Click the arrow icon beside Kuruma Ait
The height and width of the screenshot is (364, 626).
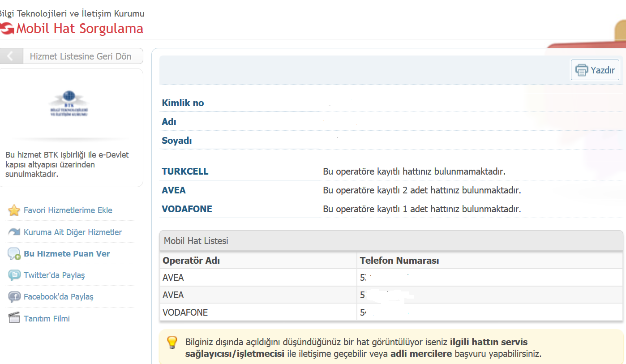14,232
